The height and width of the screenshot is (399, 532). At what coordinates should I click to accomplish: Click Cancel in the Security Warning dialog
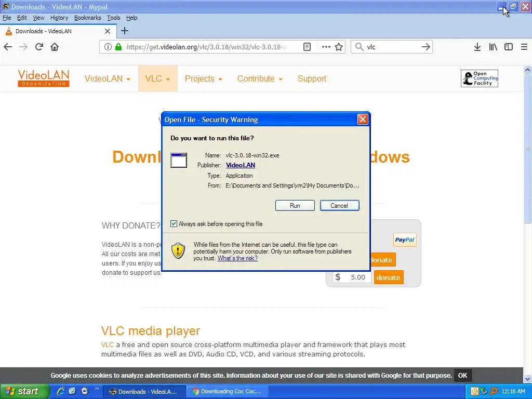(x=339, y=205)
